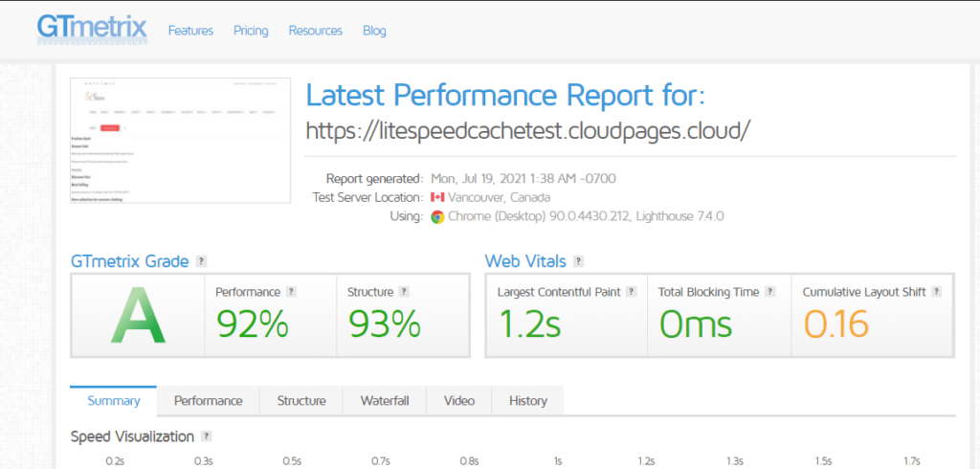Viewport: 980px width, 469px height.
Task: Show help for Speed Visualization
Action: click(207, 436)
